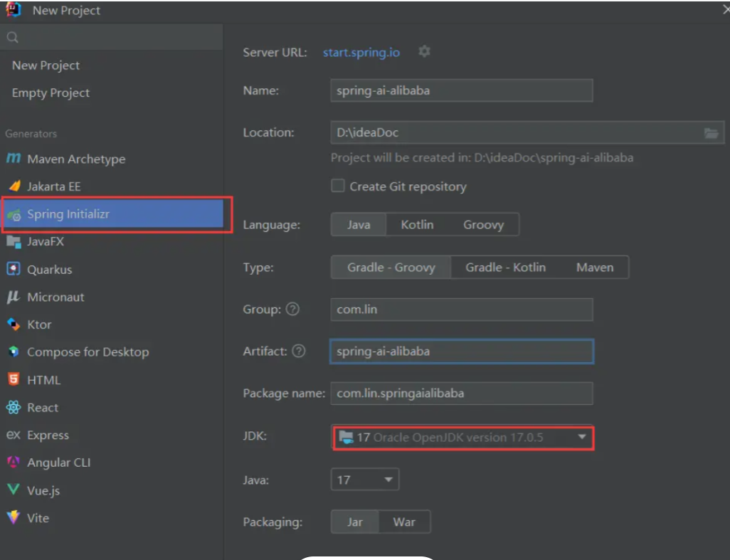Select the HTML generator label
This screenshot has height=560, width=730.
tap(44, 380)
